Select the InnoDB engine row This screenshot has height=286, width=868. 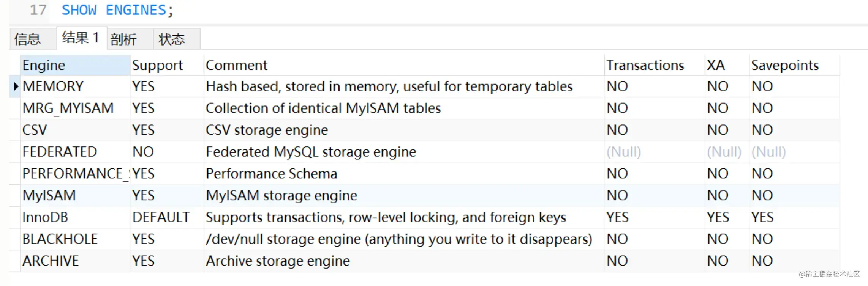pos(45,217)
